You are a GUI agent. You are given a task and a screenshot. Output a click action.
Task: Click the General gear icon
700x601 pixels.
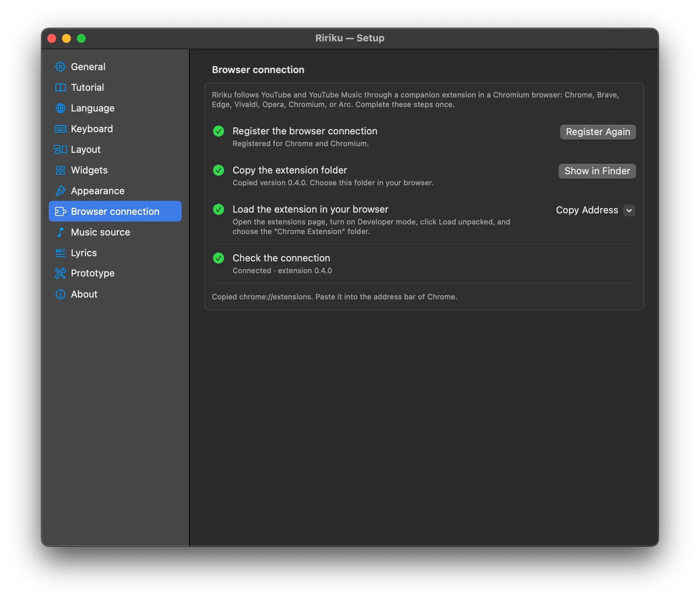[x=60, y=67]
